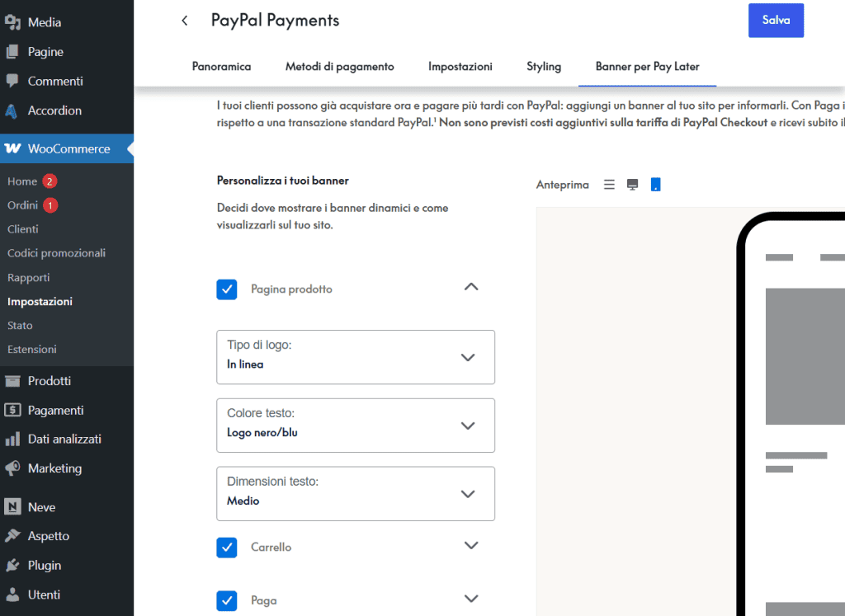The width and height of the screenshot is (845, 616).
Task: Click the Commenti speech bubble icon
Action: tap(12, 81)
